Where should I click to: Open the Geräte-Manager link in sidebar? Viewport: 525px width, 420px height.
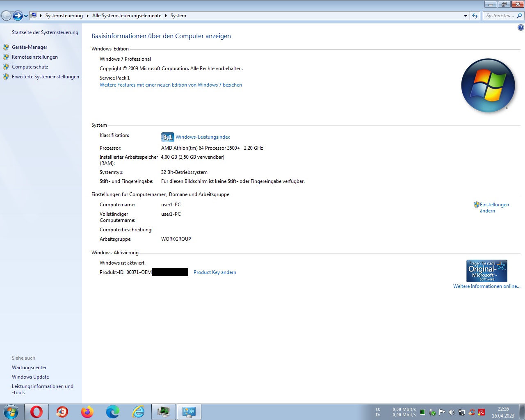[x=30, y=47]
